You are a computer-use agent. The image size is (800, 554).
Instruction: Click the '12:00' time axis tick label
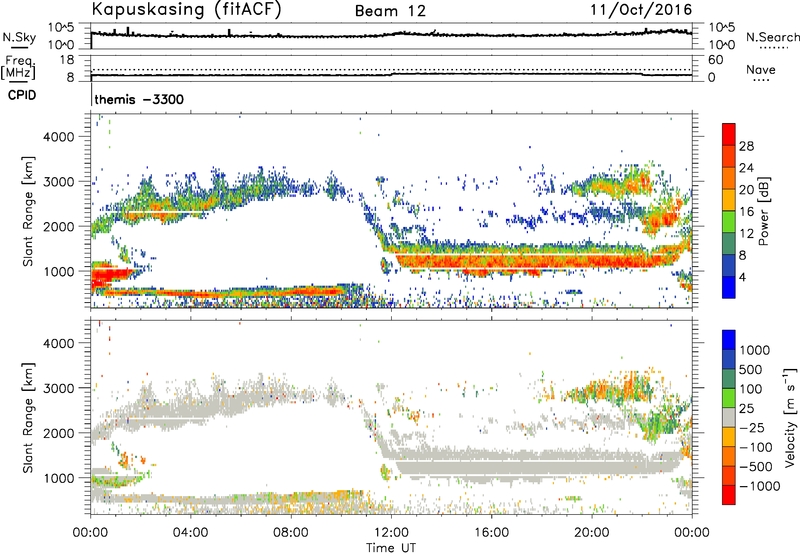pyautogui.click(x=391, y=533)
